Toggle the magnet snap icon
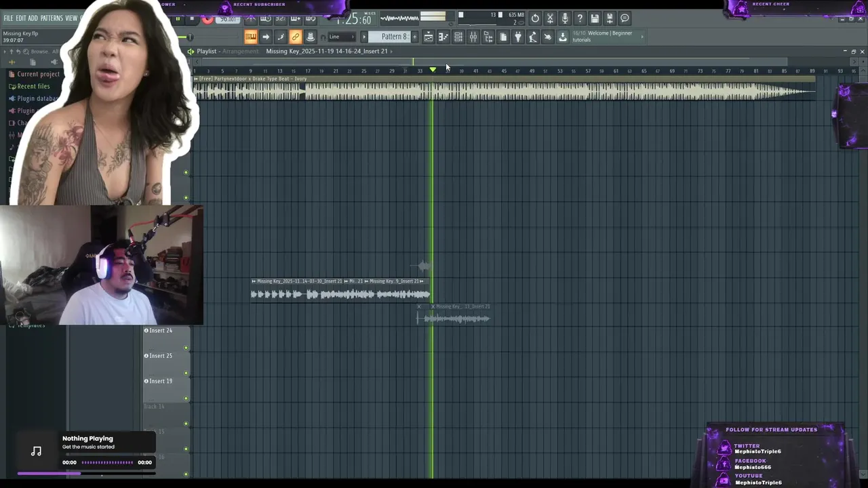 (323, 37)
